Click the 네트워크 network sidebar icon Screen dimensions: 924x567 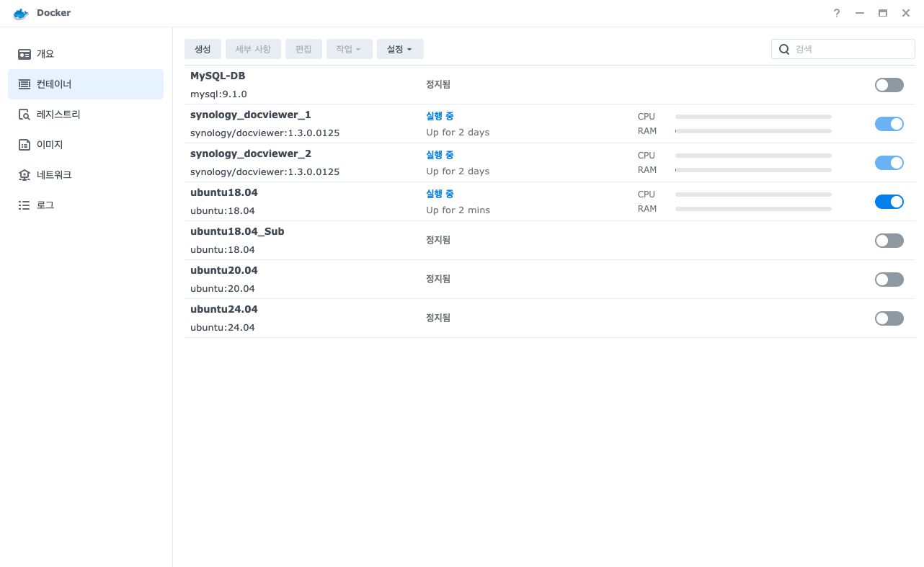coord(25,175)
